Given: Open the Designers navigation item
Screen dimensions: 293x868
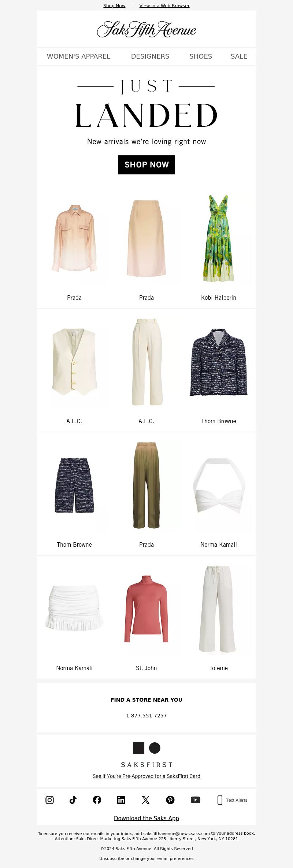Looking at the screenshot, I should coord(150,56).
